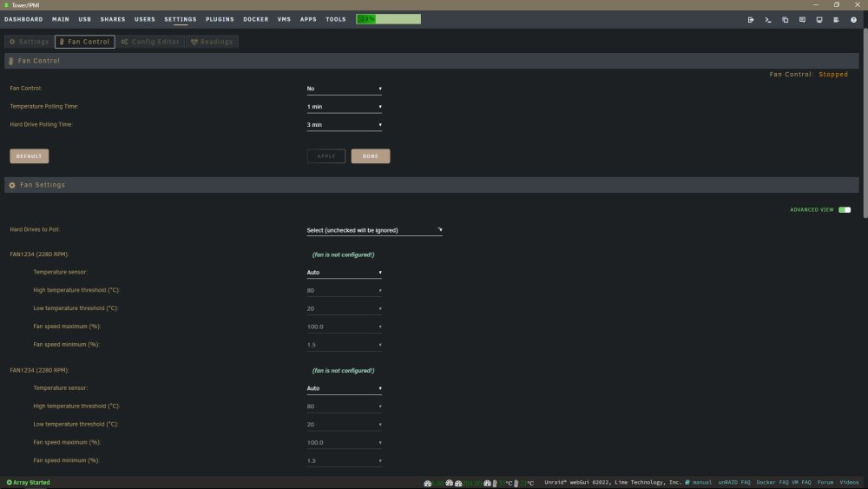This screenshot has height=489, width=868.
Task: Open first FAN1234 Temperature sensor dropdown
Action: coord(345,273)
